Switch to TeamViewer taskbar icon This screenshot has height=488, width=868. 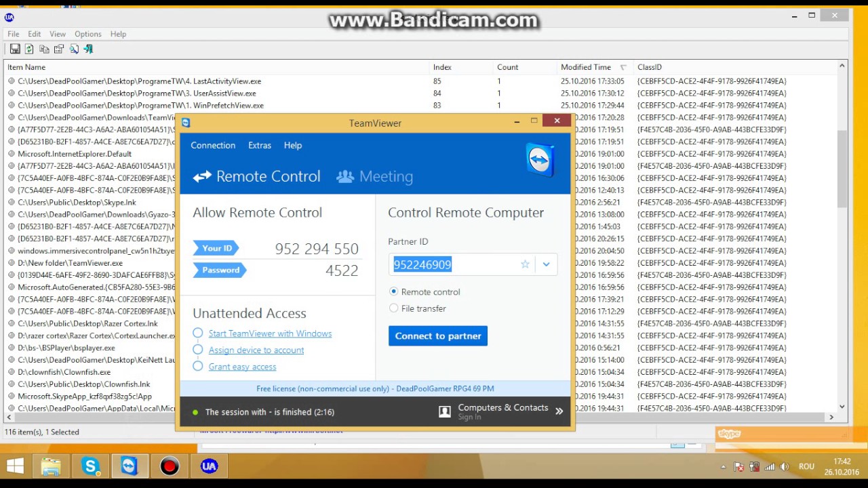click(130, 466)
